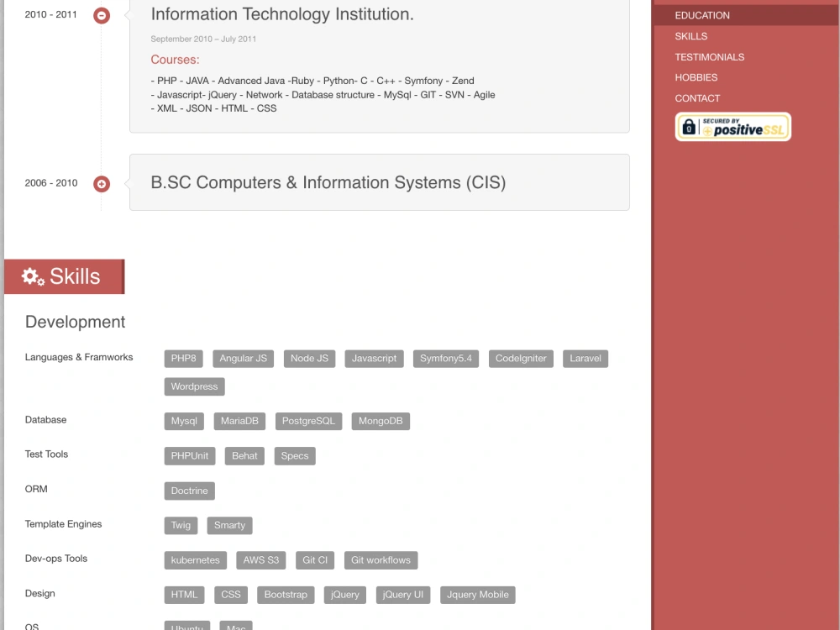This screenshot has width=840, height=630.
Task: Click the Template Engines label
Action: pyautogui.click(x=63, y=524)
